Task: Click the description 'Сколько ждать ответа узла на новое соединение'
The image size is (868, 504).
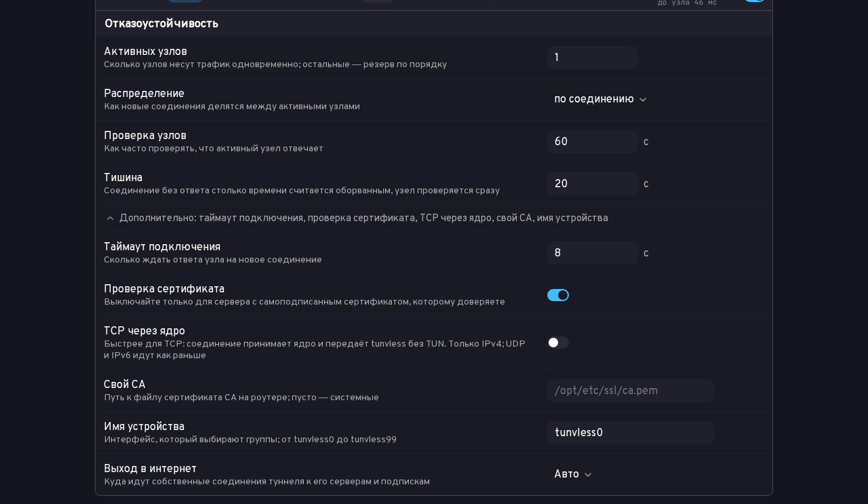Action: coord(213,260)
